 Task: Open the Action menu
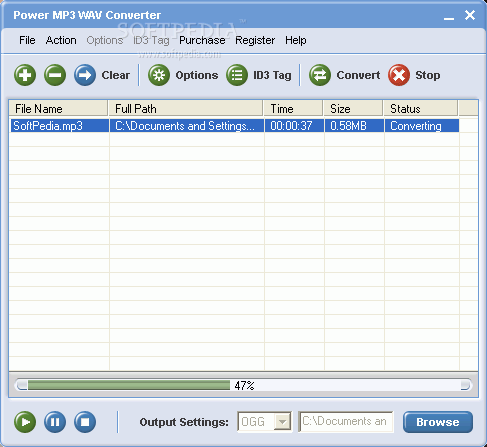click(x=61, y=40)
